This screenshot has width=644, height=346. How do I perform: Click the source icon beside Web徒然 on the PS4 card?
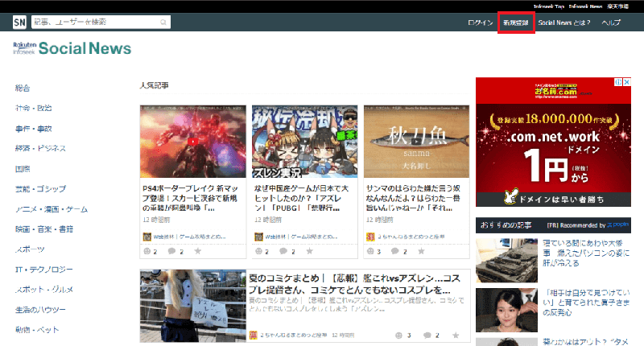(x=147, y=237)
